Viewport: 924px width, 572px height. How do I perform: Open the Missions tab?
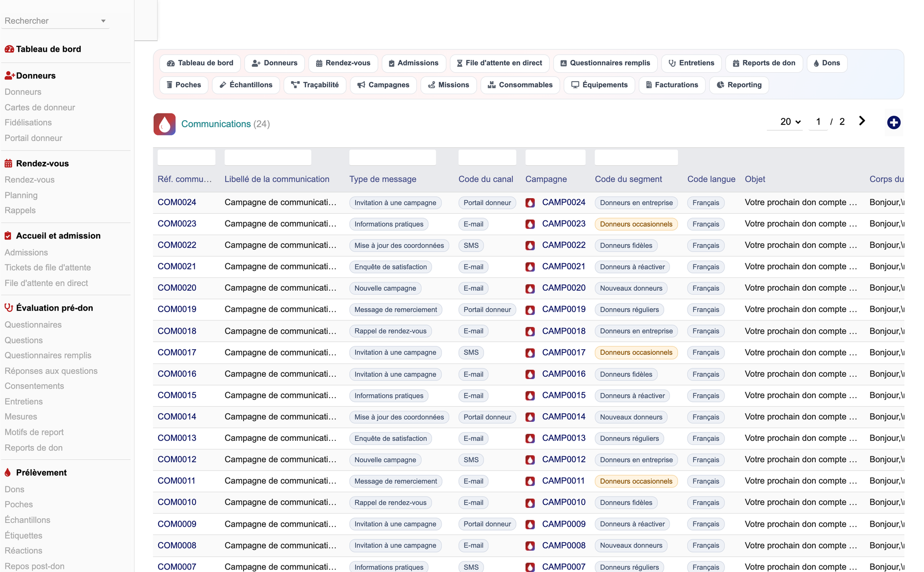[x=449, y=85]
